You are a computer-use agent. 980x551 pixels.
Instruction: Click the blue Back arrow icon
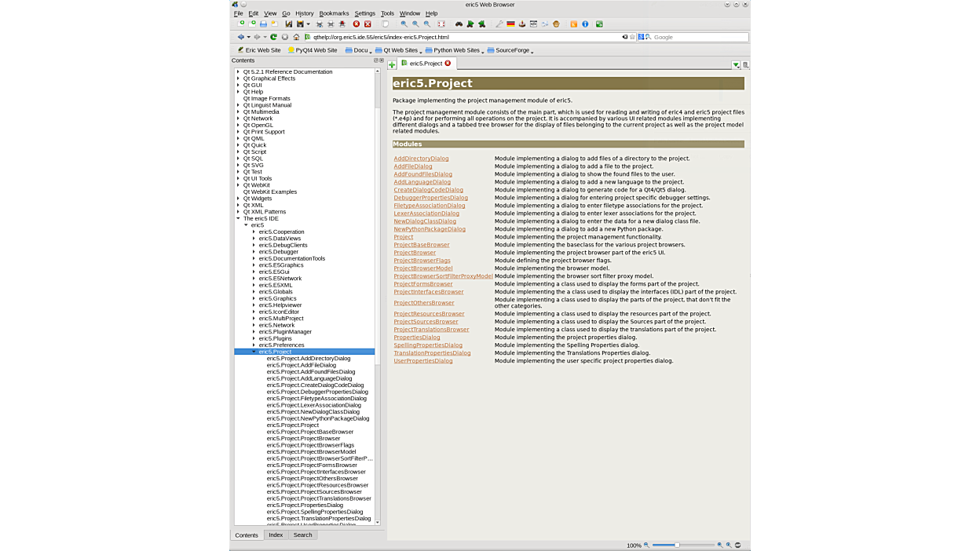pos(240,37)
